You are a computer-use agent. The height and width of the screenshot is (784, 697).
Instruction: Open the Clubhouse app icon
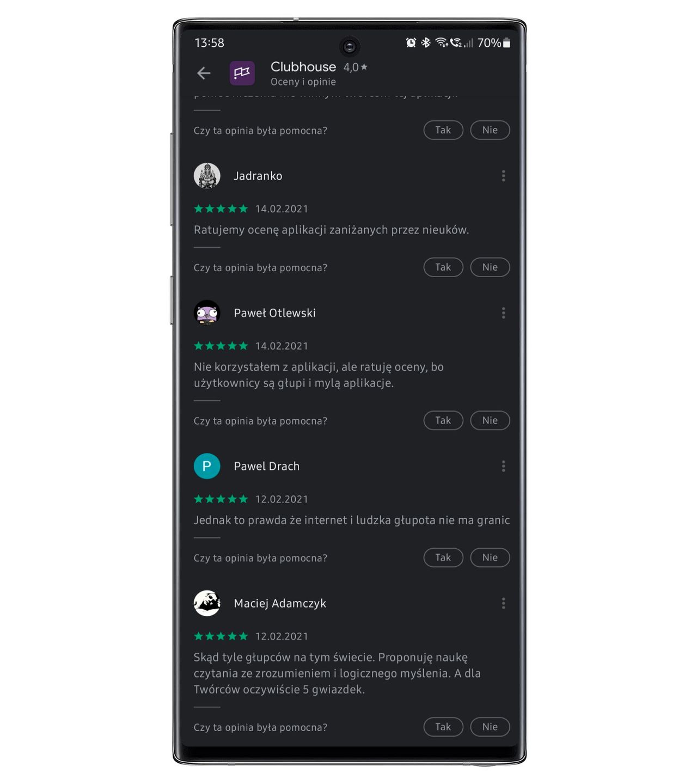242,73
